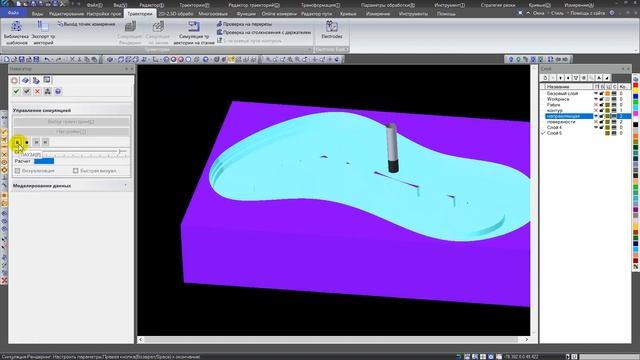Toggle visibility of Слой 4 layer

(596, 127)
